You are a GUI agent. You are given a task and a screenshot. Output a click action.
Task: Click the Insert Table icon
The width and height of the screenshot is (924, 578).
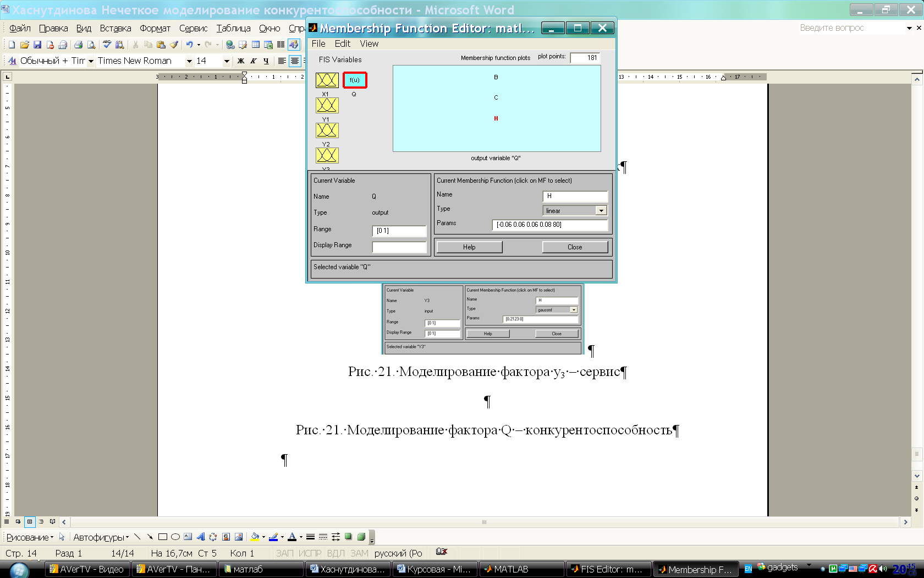256,45
